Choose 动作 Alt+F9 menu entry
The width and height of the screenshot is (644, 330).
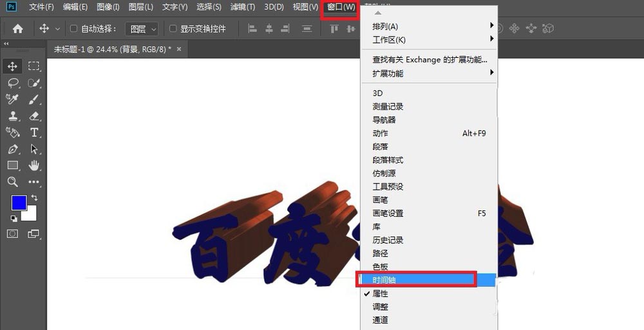[428, 133]
